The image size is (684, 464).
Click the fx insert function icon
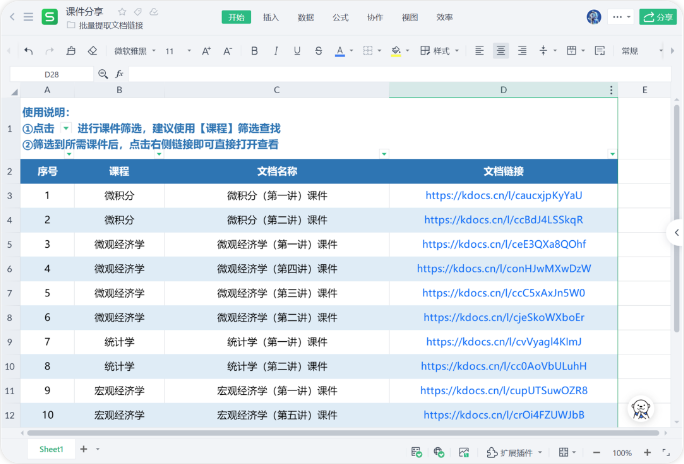[x=119, y=73]
